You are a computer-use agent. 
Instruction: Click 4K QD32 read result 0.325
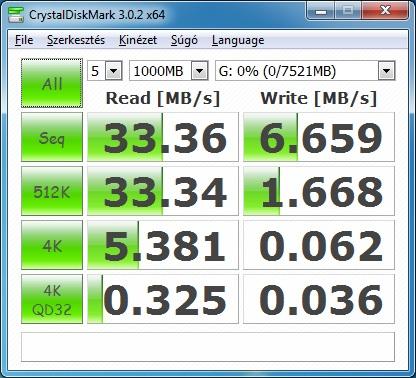[163, 299]
